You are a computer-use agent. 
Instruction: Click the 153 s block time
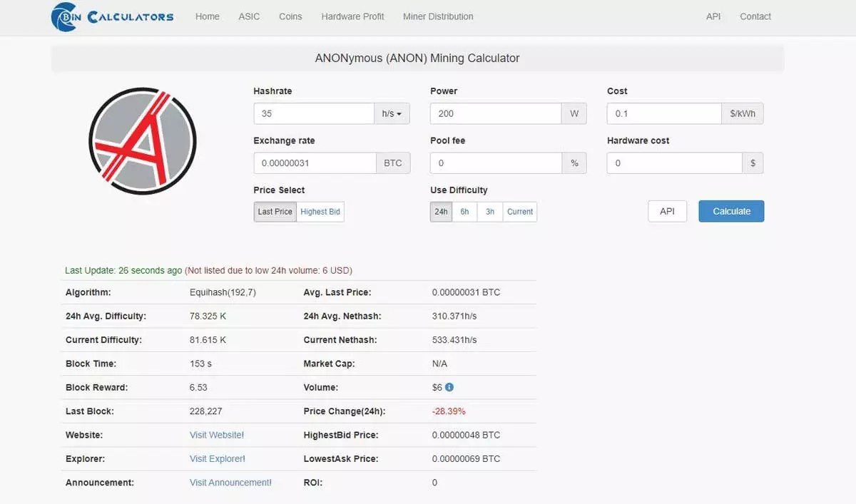201,364
